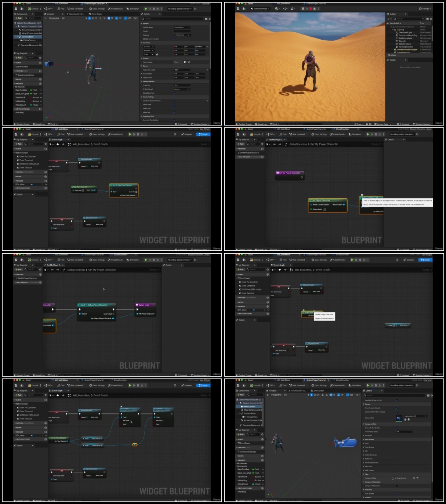Add new graph via GRAPHS plus icon, CameraBoom window
Image resolution: width=446 pixels, height=504 pixels.
coord(40,63)
